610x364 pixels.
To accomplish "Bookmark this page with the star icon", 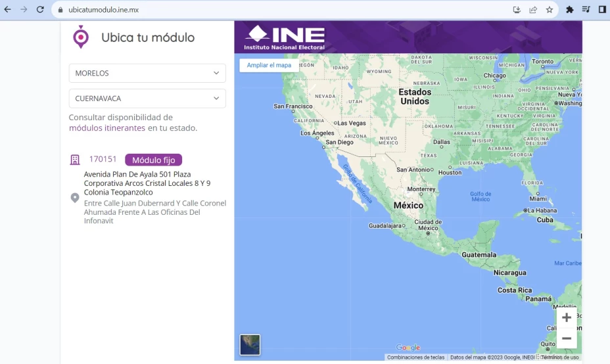I will 550,10.
